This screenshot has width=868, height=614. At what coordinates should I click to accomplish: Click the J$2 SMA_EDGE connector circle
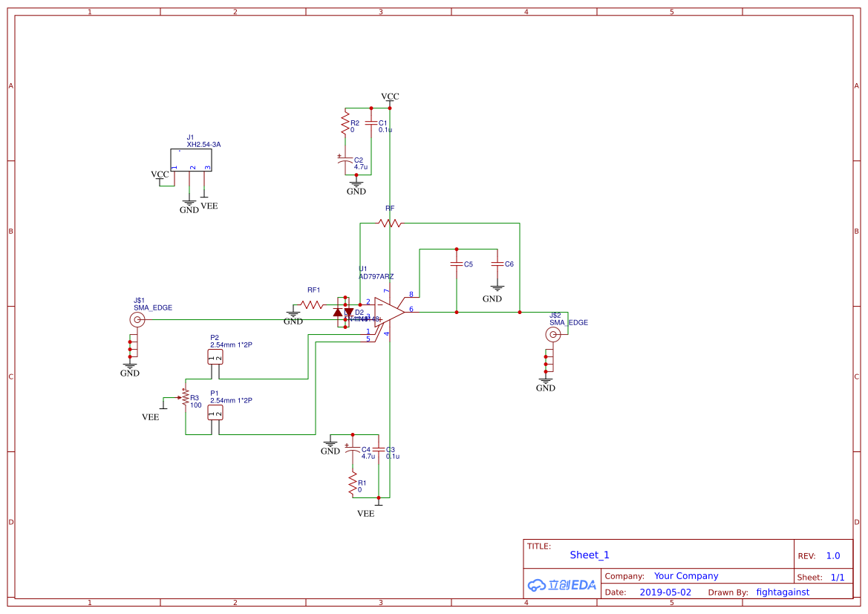(553, 334)
